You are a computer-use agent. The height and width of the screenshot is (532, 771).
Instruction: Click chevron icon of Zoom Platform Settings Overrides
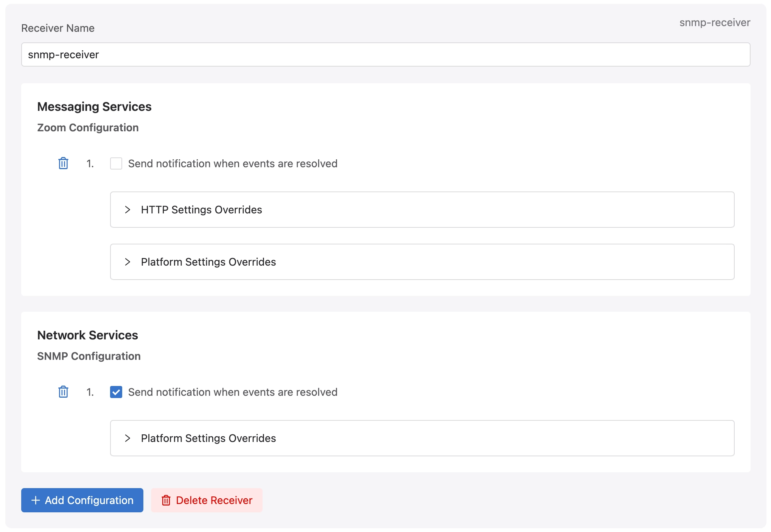pos(127,262)
